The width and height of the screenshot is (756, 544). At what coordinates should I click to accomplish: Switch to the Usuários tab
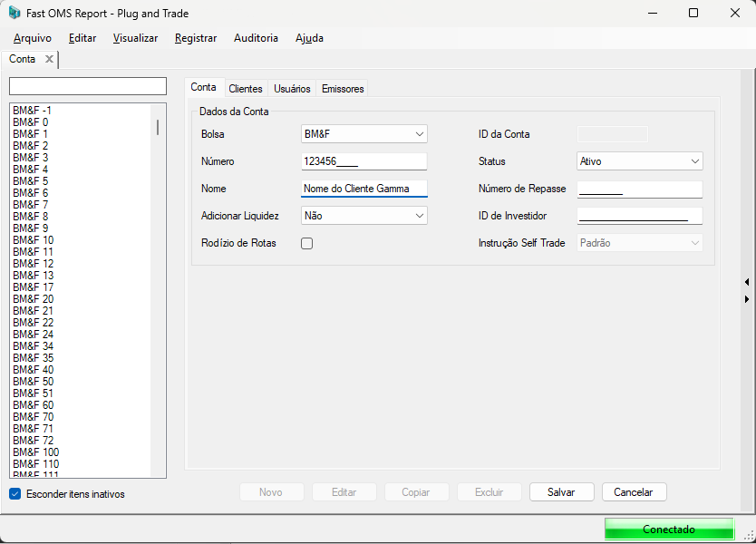(x=292, y=89)
